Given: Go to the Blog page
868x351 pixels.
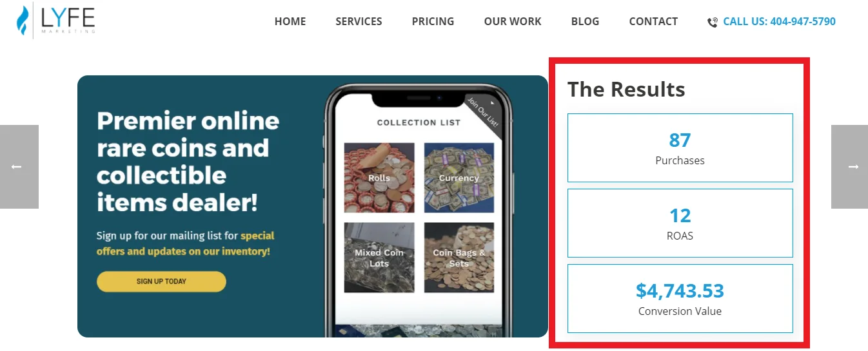Looking at the screenshot, I should 585,21.
